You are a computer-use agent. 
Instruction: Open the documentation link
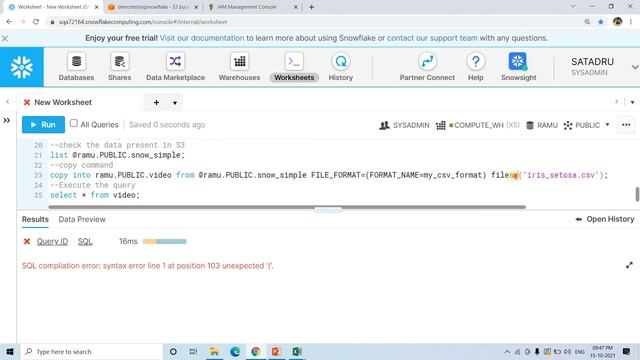coord(202,38)
